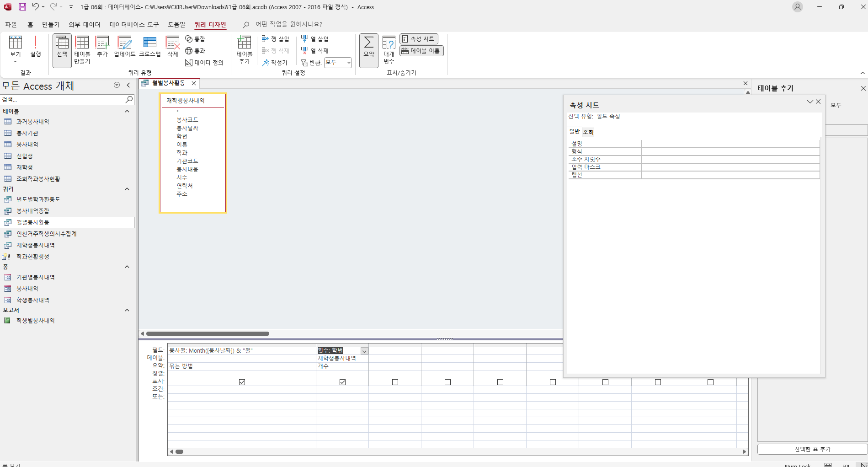
Task: Switch to 조회 tab in property sheet
Action: tap(588, 132)
